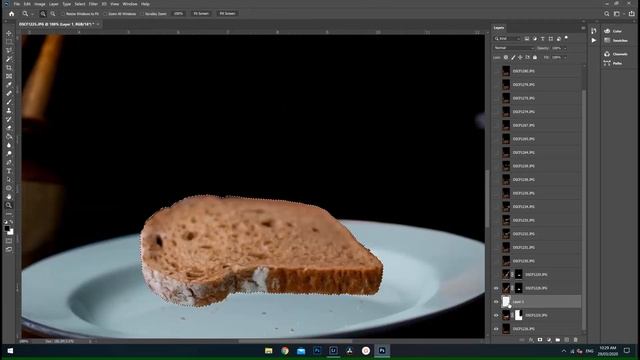Create new adjustment layer icon

(x=549, y=340)
